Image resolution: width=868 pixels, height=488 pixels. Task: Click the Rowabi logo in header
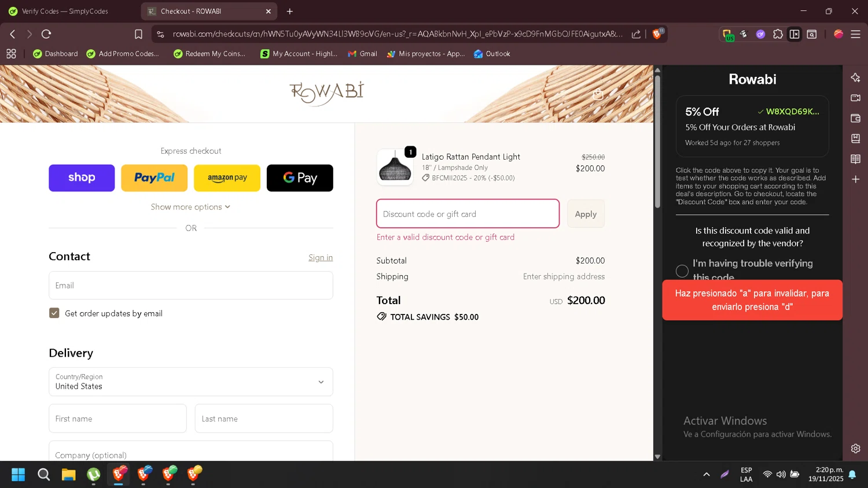click(327, 93)
